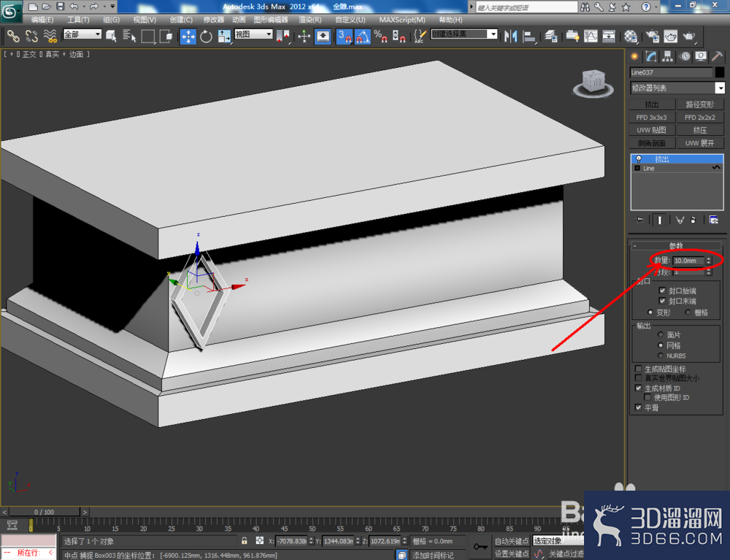This screenshot has height=560, width=730.
Task: Select the Link tool icon
Action: point(13,36)
